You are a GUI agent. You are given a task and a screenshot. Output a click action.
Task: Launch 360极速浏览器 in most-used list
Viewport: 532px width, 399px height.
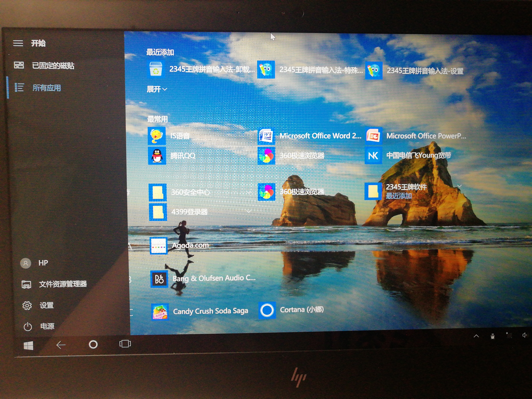(291, 156)
